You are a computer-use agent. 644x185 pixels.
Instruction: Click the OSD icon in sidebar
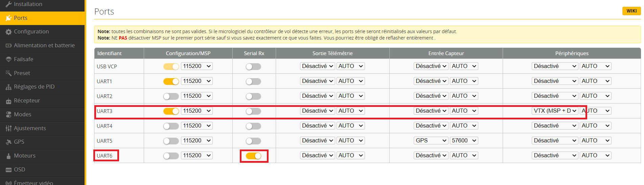point(8,170)
